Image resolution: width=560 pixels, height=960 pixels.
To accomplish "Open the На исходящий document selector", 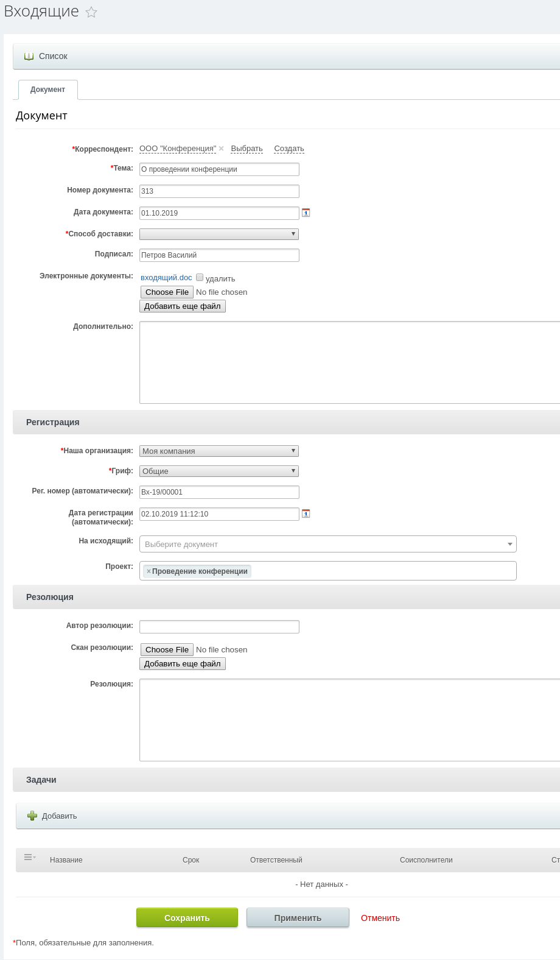I will point(327,544).
